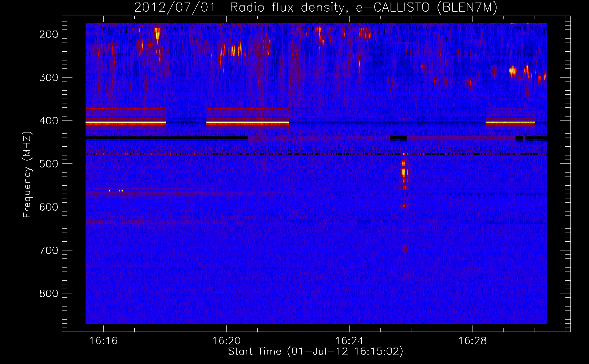Click the 400 frequency tick label

tap(48, 121)
